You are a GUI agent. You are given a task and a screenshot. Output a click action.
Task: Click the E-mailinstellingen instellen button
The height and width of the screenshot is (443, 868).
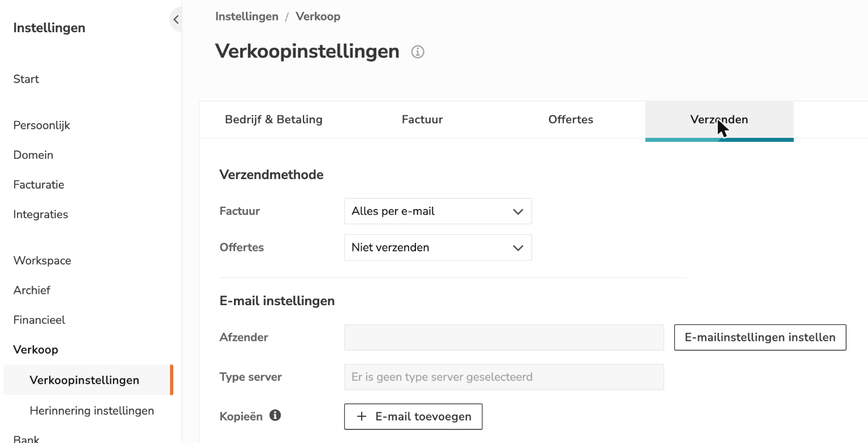point(760,337)
